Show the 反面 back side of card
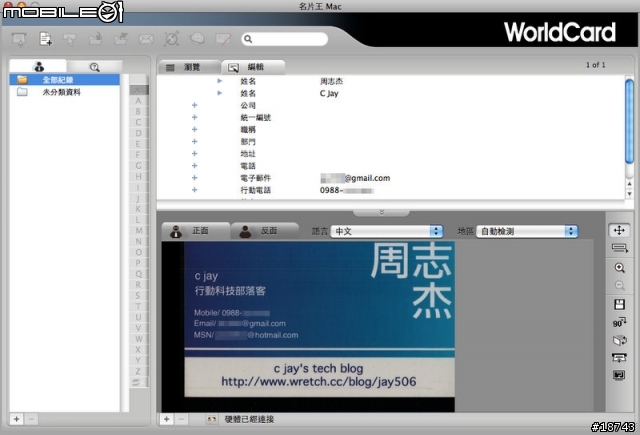The width and height of the screenshot is (640, 435). click(x=264, y=231)
